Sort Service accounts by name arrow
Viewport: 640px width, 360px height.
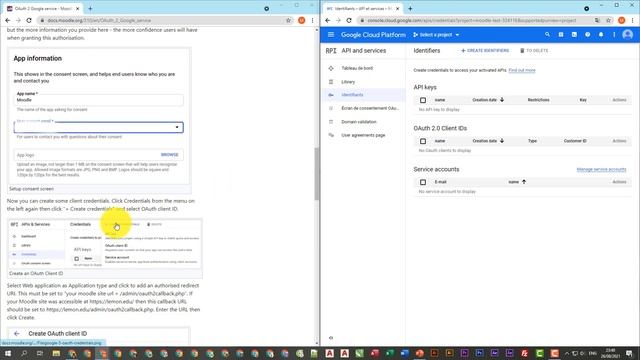pyautogui.click(x=524, y=182)
